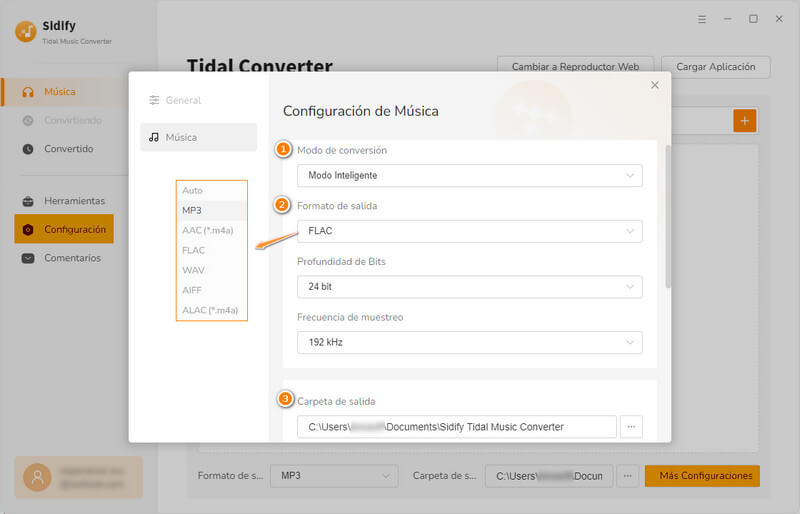Expand the Frecuencia de muestreo dropdown
The height and width of the screenshot is (514, 800).
pyautogui.click(x=469, y=342)
